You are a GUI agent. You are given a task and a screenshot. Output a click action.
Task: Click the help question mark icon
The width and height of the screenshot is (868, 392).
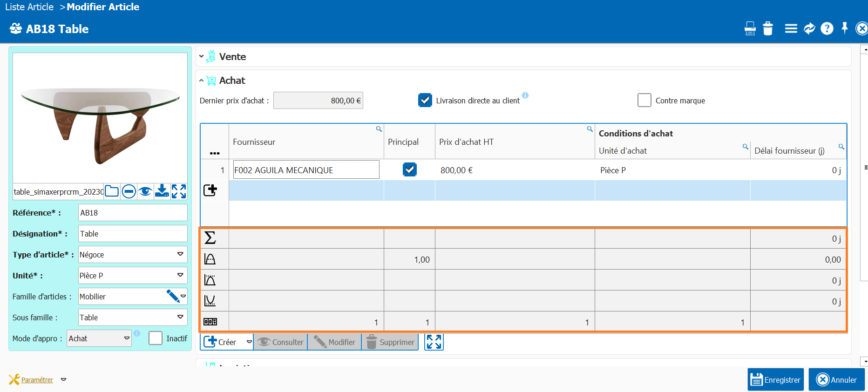pos(827,29)
